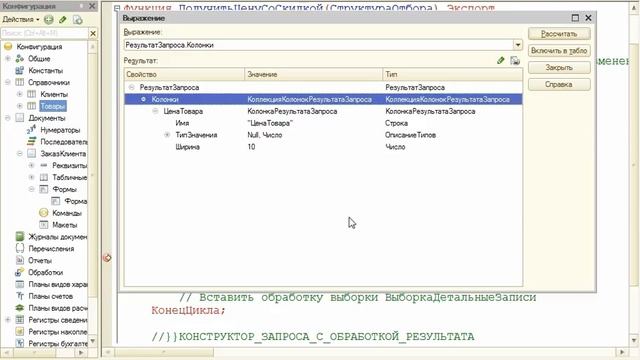Click the code editor horizontal scrollbar thumb

(164, 352)
